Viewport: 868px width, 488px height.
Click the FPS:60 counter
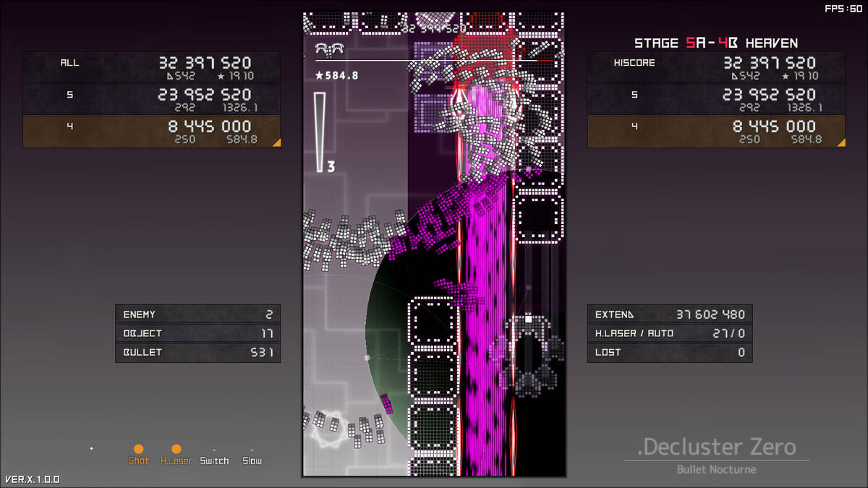pyautogui.click(x=843, y=9)
